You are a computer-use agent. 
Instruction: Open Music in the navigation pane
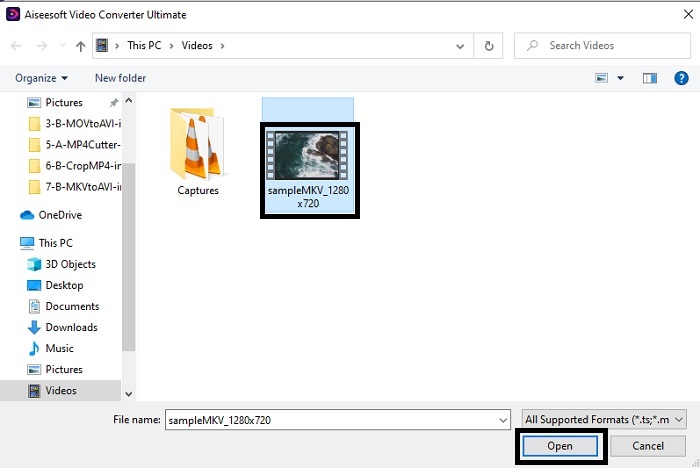50,348
